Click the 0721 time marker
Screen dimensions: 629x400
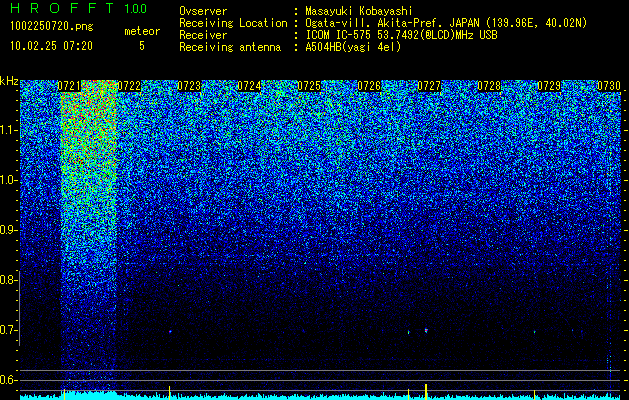click(69, 86)
